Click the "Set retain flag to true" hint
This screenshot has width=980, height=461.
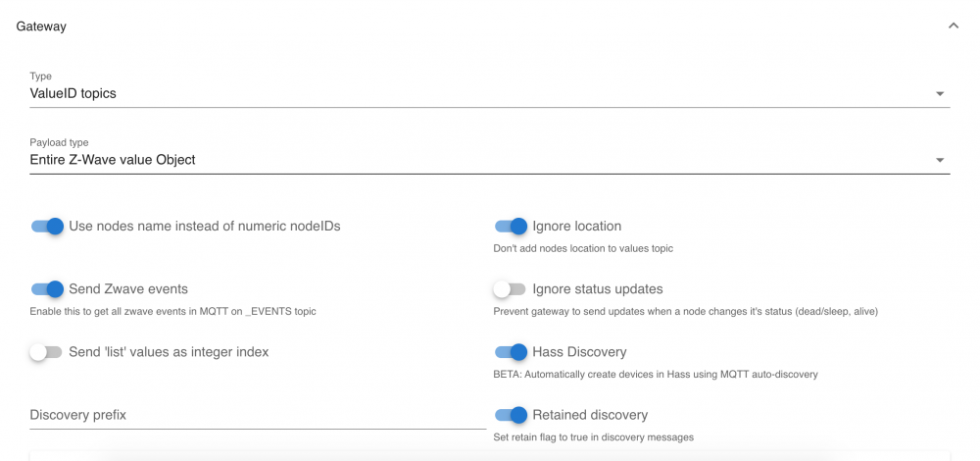tap(593, 436)
